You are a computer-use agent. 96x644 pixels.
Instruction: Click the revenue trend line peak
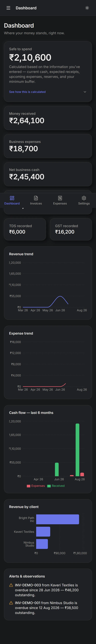60,296
